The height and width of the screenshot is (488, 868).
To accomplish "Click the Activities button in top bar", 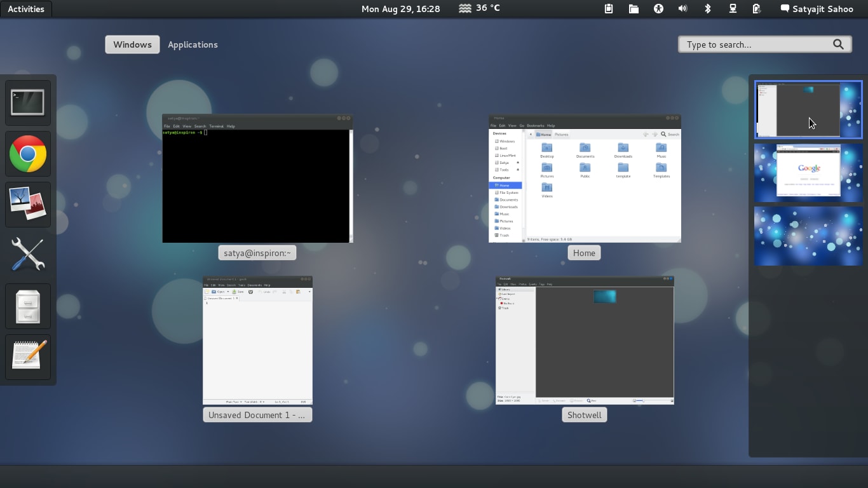I will [x=26, y=9].
